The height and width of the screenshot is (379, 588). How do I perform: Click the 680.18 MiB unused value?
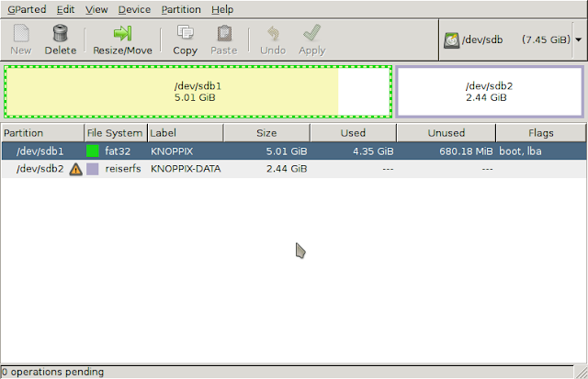[x=466, y=151]
